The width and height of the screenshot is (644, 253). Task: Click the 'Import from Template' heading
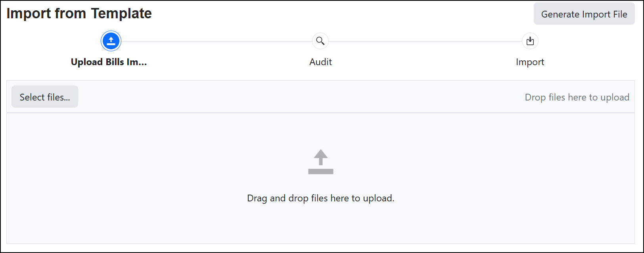[79, 14]
